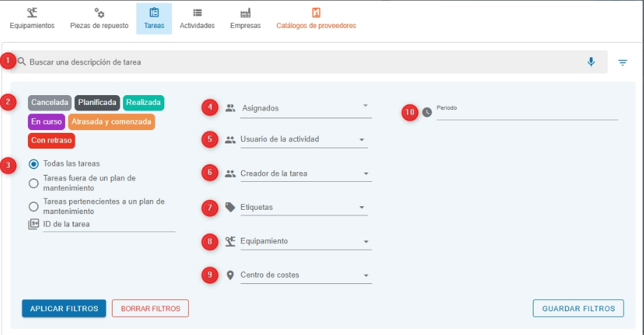Screen dimensions: 644x335
Task: Choose Tareas pertenecientes a un plan option
Action: (x=34, y=206)
